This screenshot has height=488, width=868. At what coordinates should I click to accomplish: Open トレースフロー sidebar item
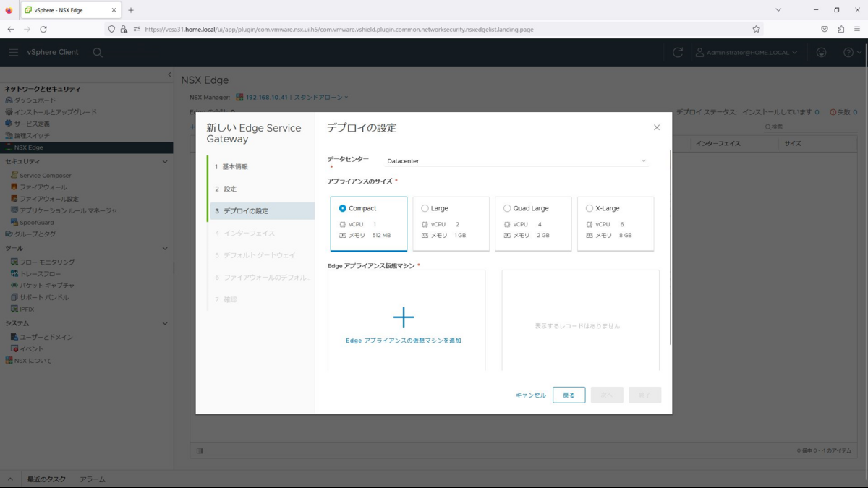point(40,274)
